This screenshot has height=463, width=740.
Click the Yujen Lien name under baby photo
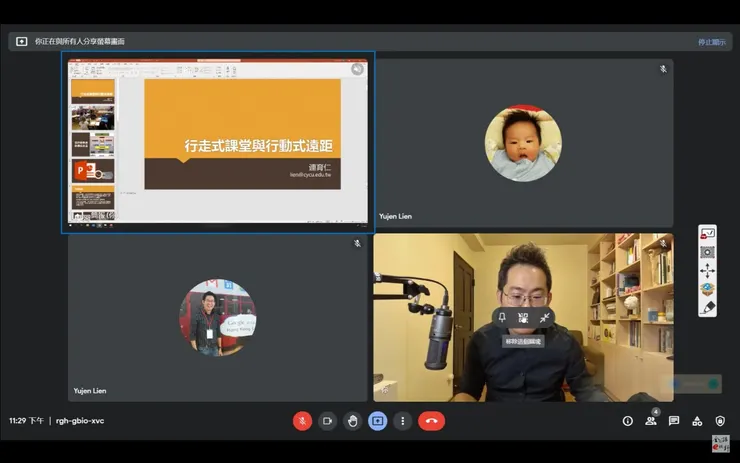[x=395, y=216]
